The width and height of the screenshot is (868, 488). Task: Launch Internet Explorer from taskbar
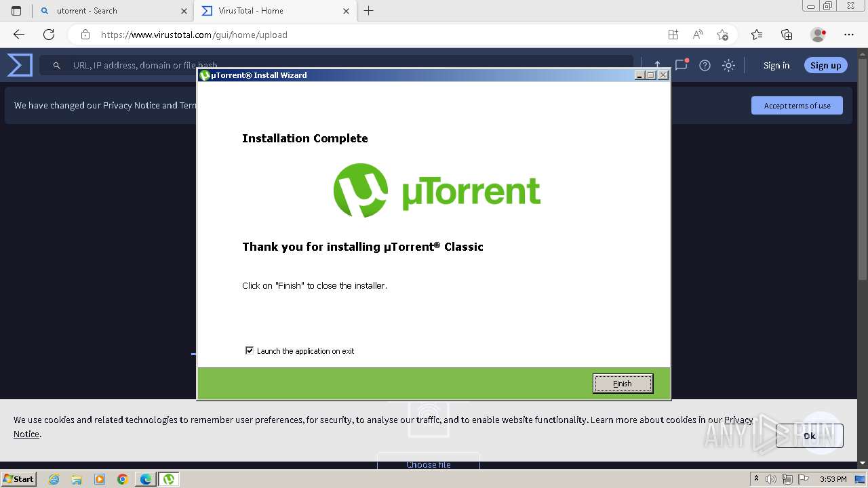(x=54, y=479)
